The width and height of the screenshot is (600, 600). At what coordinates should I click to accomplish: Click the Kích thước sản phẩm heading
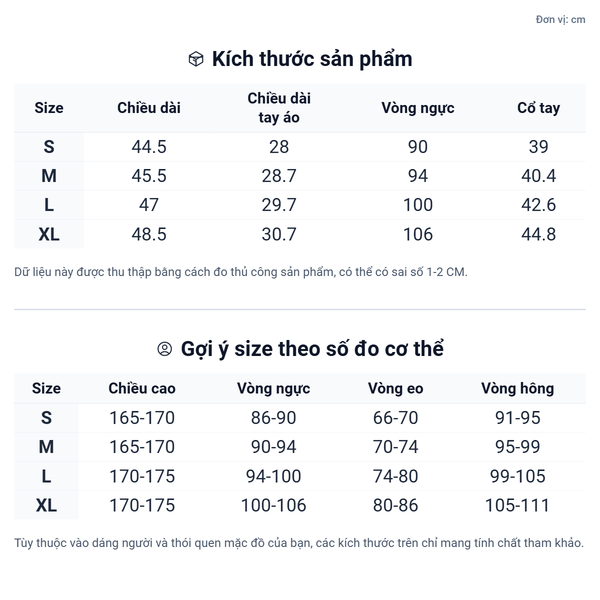[312, 59]
